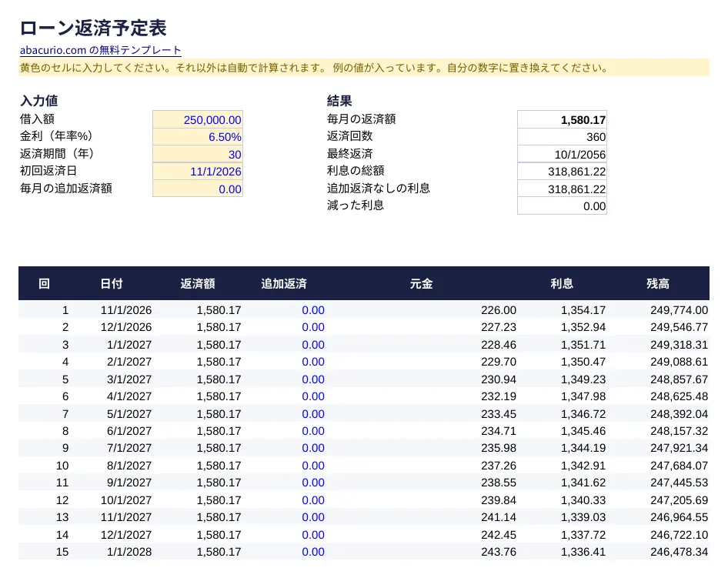Viewport: 728px width, 578px height.
Task: Select interest 1,349.23 in row 5
Action: click(x=583, y=379)
